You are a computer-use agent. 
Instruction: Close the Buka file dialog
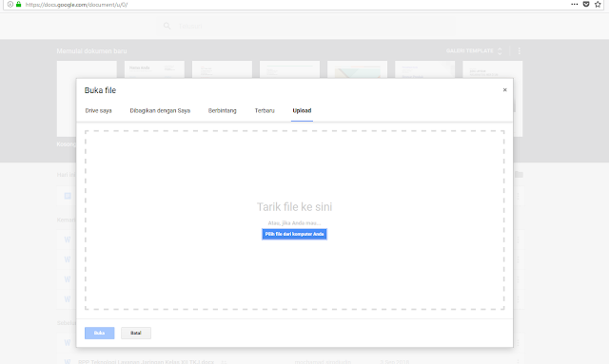504,90
